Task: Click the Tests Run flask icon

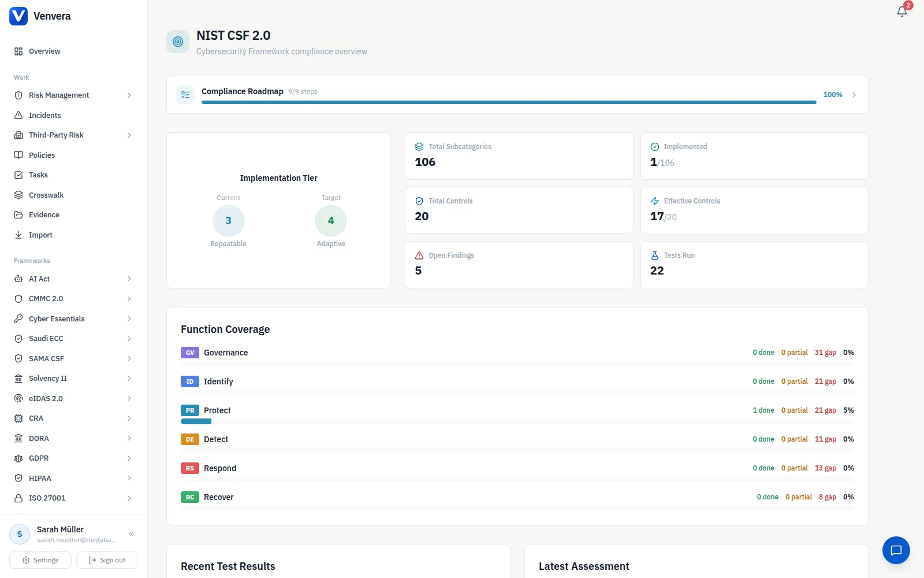Action: click(x=655, y=255)
